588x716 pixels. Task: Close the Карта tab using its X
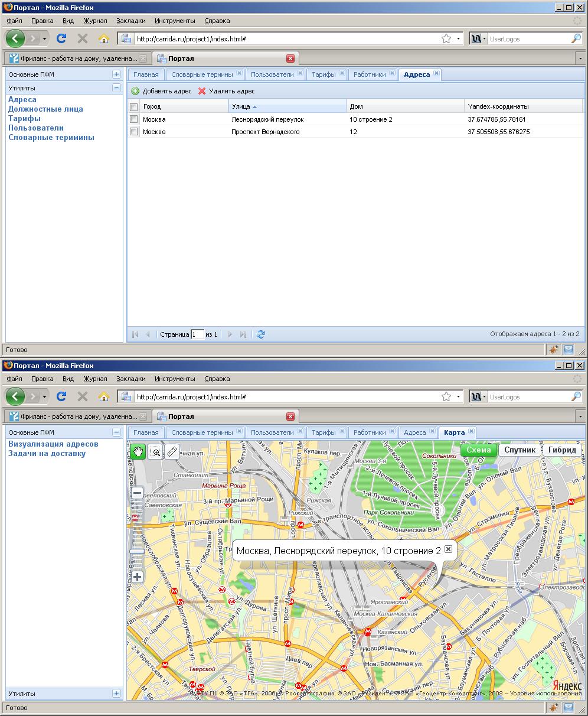[471, 432]
